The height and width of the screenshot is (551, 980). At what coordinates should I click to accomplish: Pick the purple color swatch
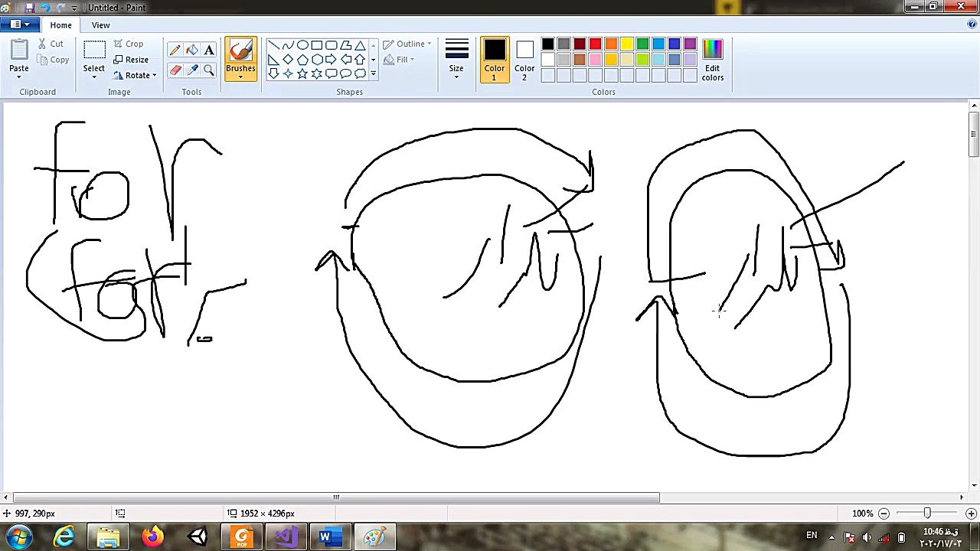coord(691,44)
